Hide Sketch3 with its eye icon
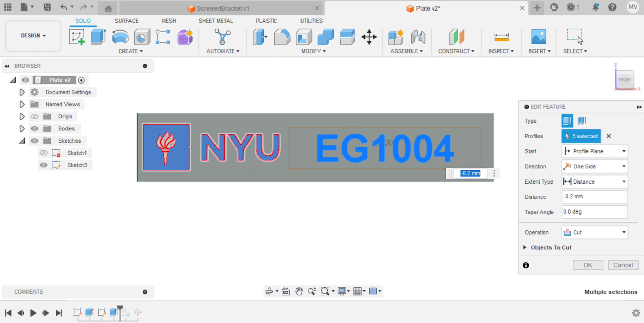 [44, 165]
